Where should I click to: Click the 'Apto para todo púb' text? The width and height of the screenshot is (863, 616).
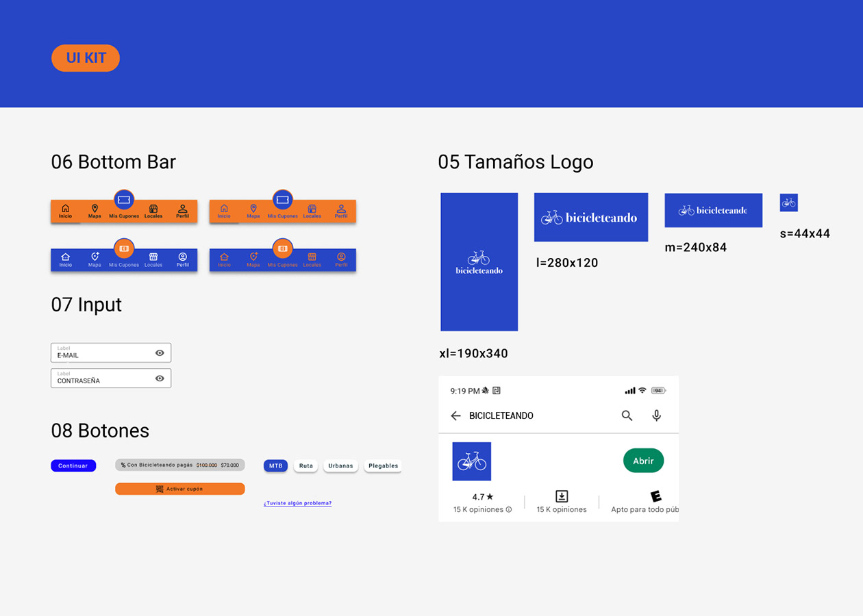pos(645,510)
